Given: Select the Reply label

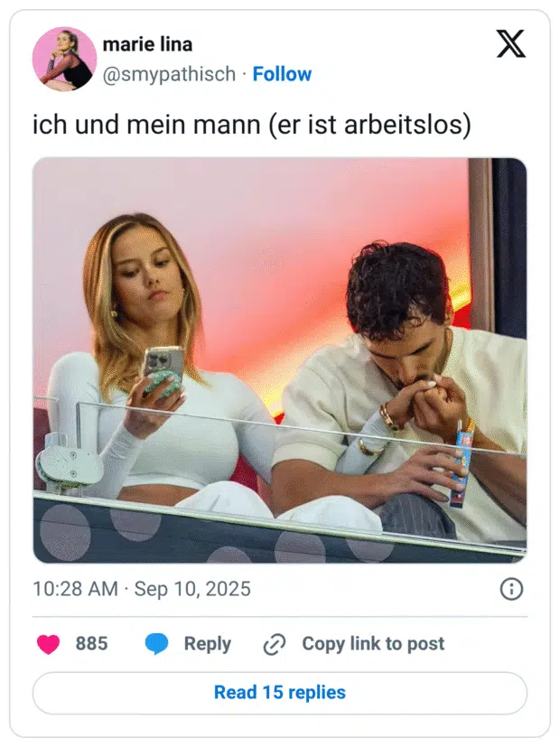Looking at the screenshot, I should point(208,644).
